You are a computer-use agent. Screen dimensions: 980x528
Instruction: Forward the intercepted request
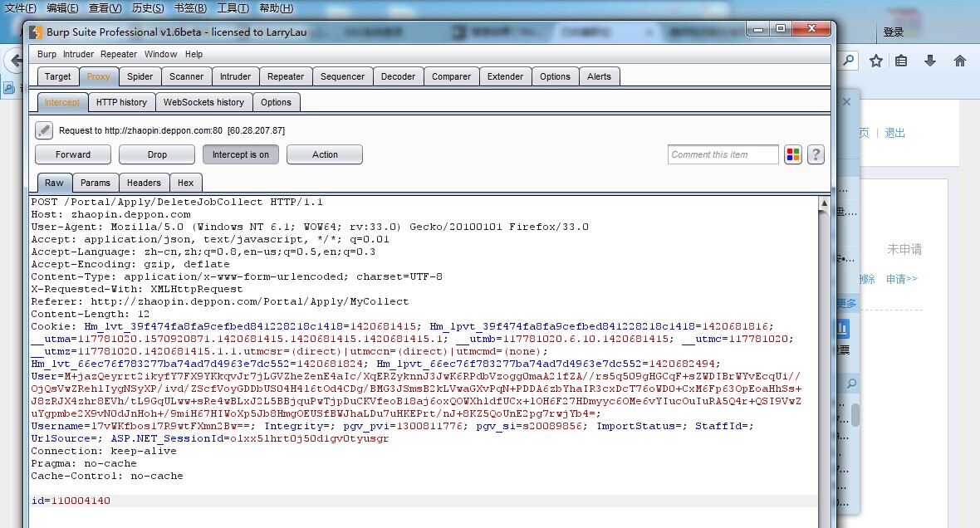73,154
